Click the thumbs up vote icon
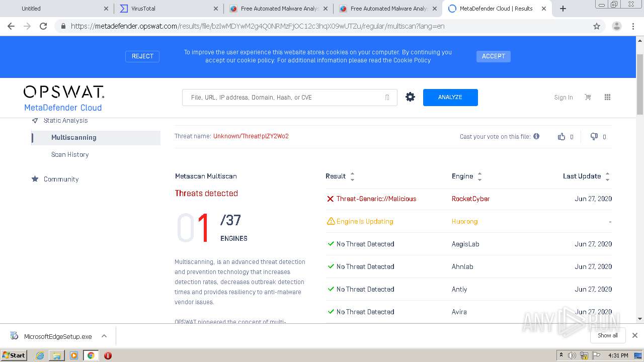The image size is (644, 362). (561, 136)
